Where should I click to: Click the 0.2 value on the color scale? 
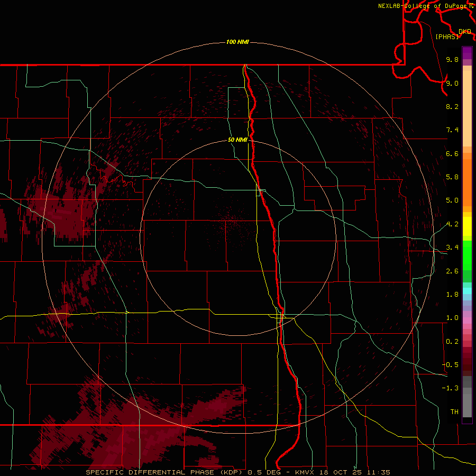pos(452,342)
